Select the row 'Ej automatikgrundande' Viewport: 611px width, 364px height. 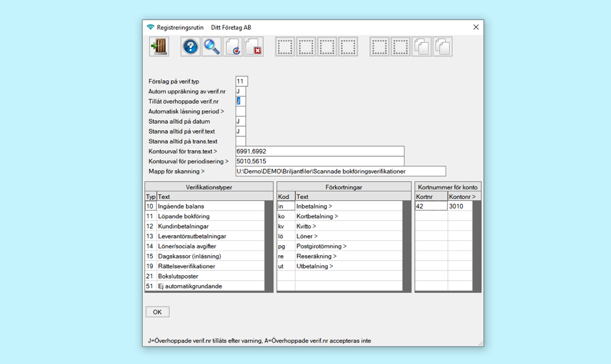[x=205, y=286]
